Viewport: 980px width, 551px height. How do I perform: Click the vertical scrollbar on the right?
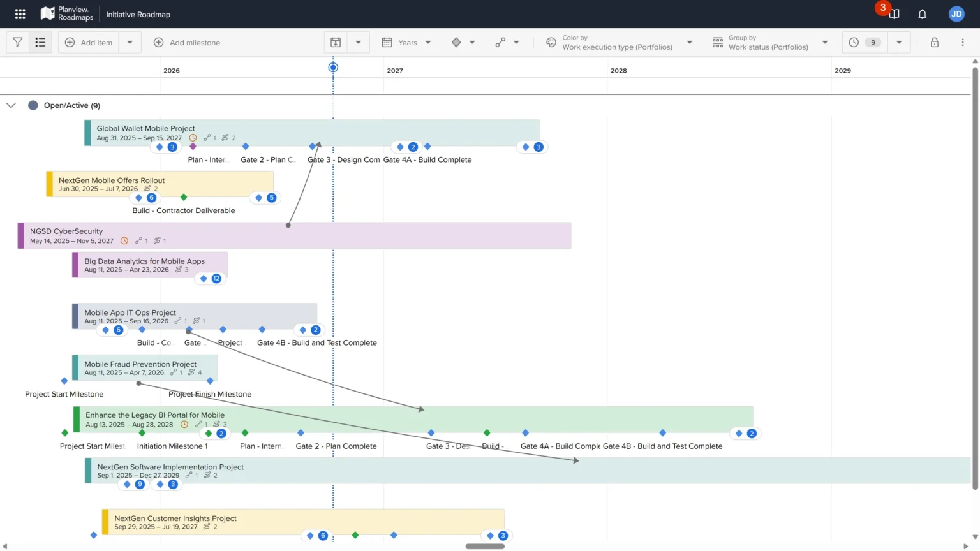[x=975, y=279]
